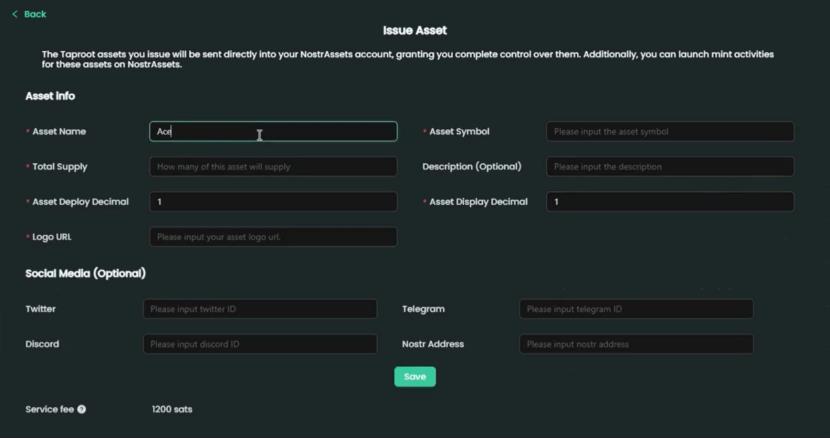Open the Service fee help icon

point(82,410)
